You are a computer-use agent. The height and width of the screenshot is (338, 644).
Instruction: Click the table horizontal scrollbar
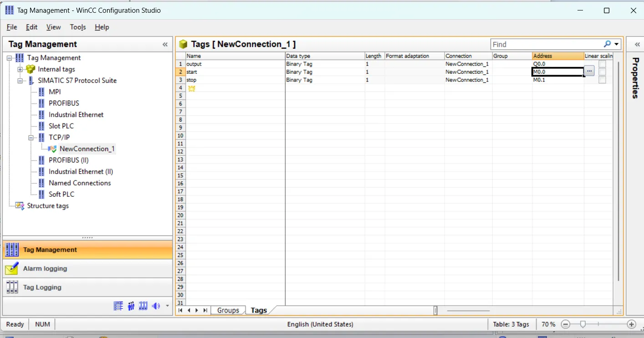click(468, 311)
